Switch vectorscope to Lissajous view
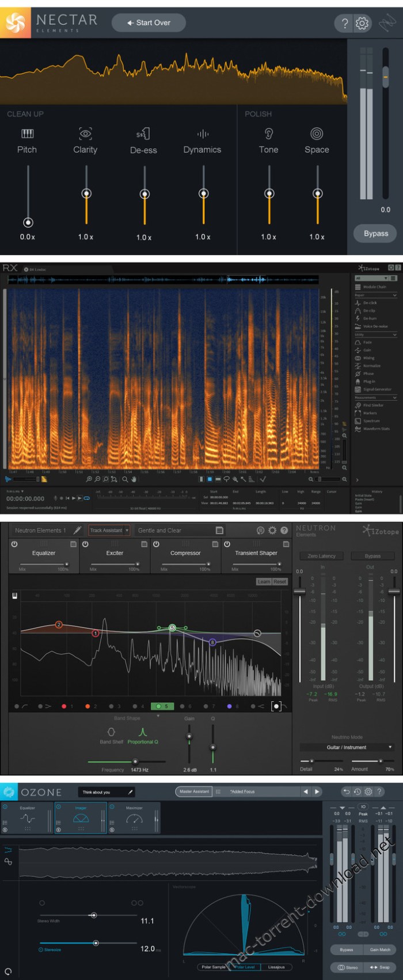The width and height of the screenshot is (403, 980). click(276, 967)
